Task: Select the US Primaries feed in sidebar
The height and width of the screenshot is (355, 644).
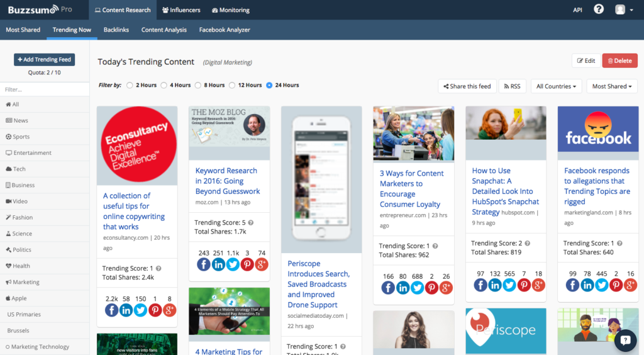Action: click(45, 314)
